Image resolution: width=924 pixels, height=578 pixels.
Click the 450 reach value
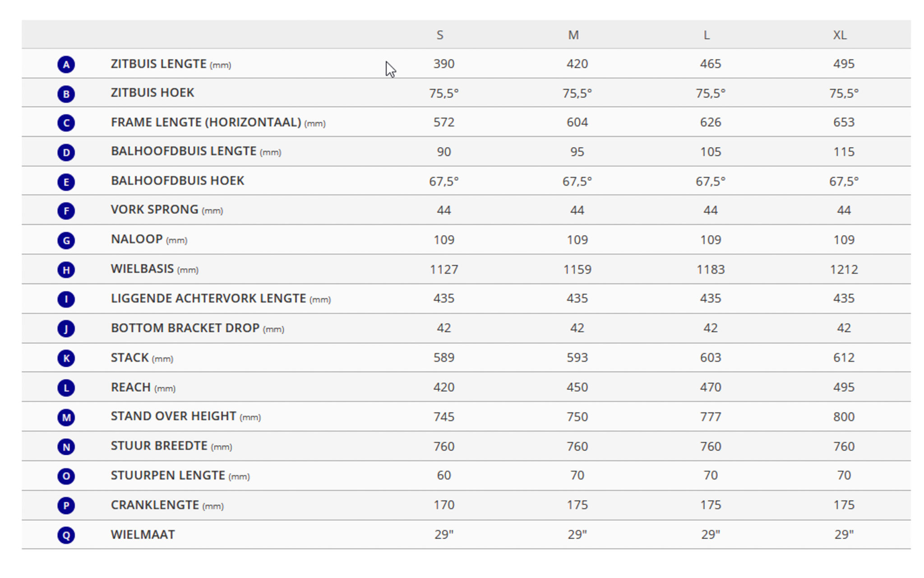click(577, 387)
